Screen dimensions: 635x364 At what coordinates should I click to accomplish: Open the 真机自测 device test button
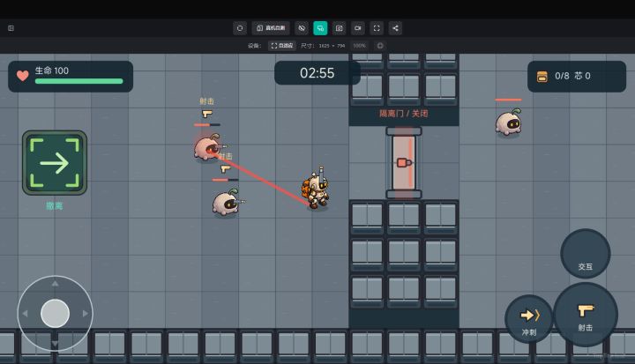click(271, 28)
